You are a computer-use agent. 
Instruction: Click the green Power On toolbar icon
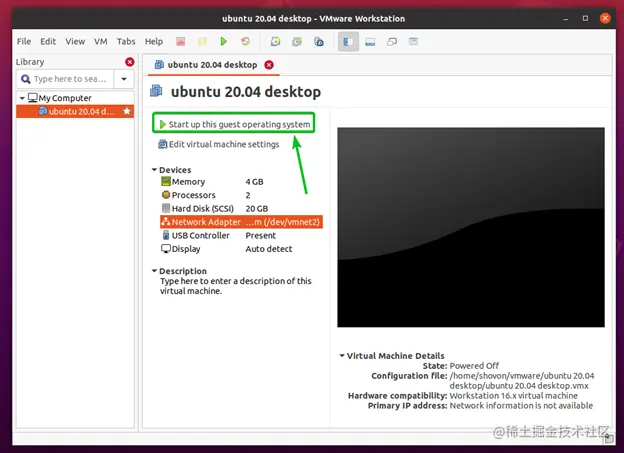[224, 41]
